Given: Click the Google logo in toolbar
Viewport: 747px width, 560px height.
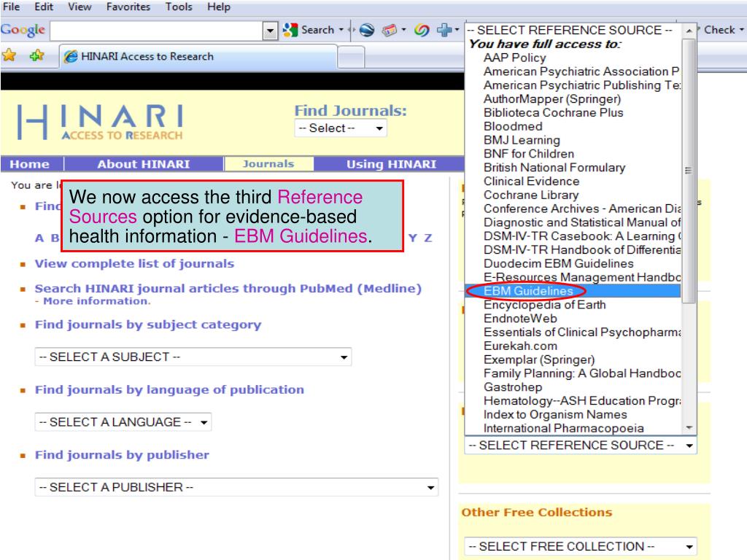Looking at the screenshot, I should 23,30.
